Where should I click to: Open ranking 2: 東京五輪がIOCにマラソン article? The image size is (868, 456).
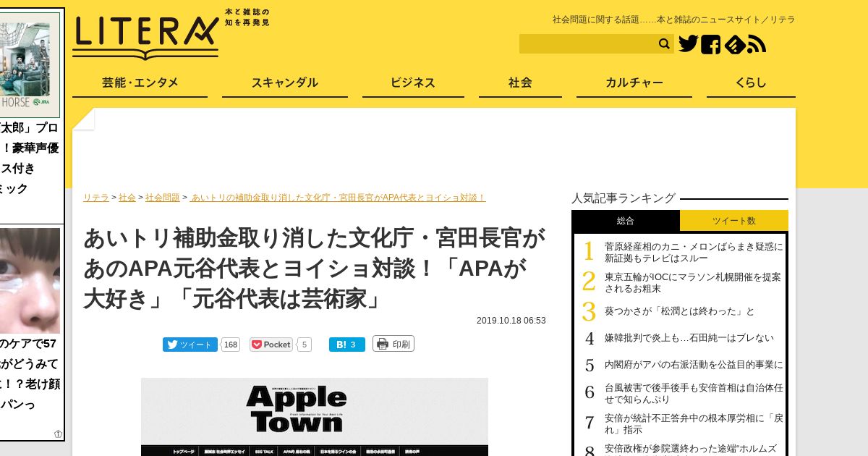click(x=693, y=282)
